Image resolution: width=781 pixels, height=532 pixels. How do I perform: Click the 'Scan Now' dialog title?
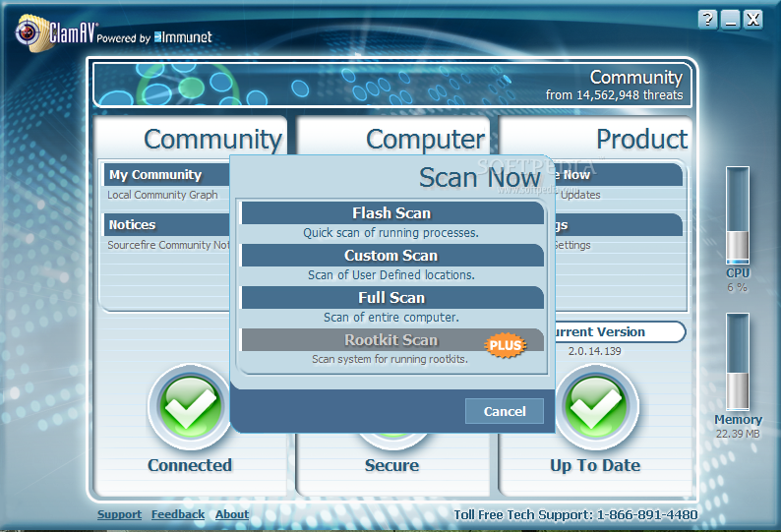[x=480, y=178]
